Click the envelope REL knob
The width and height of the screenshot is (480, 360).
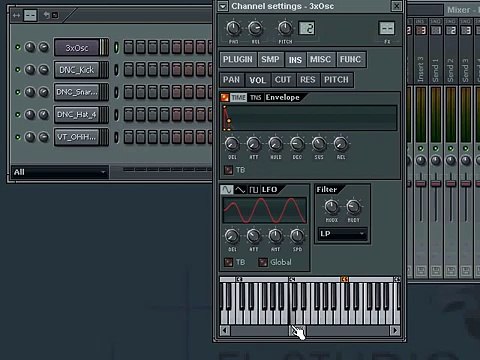[x=341, y=144]
